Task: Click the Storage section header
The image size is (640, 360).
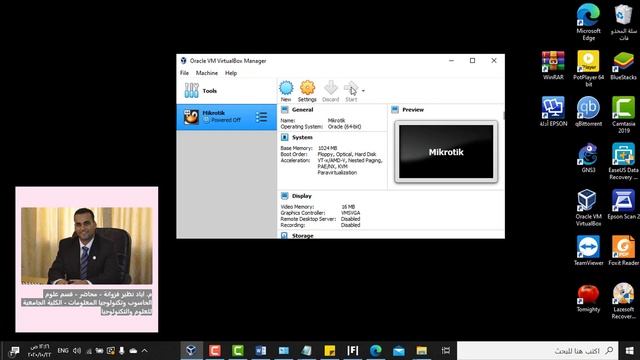Action: [x=302, y=236]
